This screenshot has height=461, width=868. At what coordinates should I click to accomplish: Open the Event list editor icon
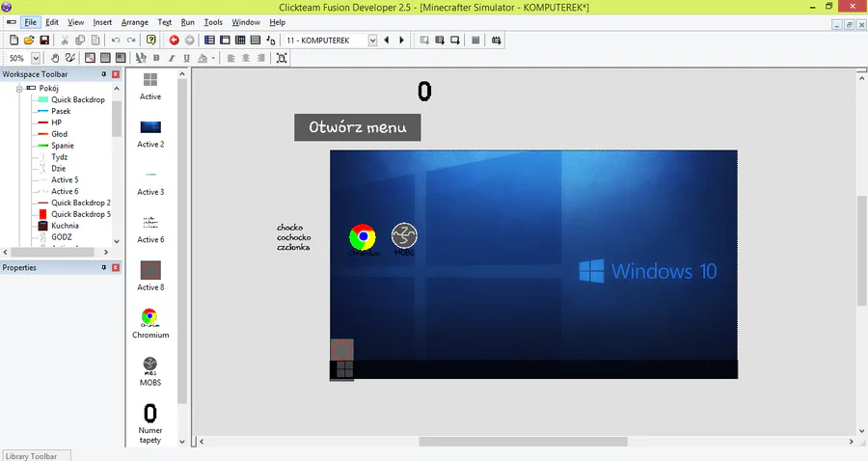click(256, 40)
